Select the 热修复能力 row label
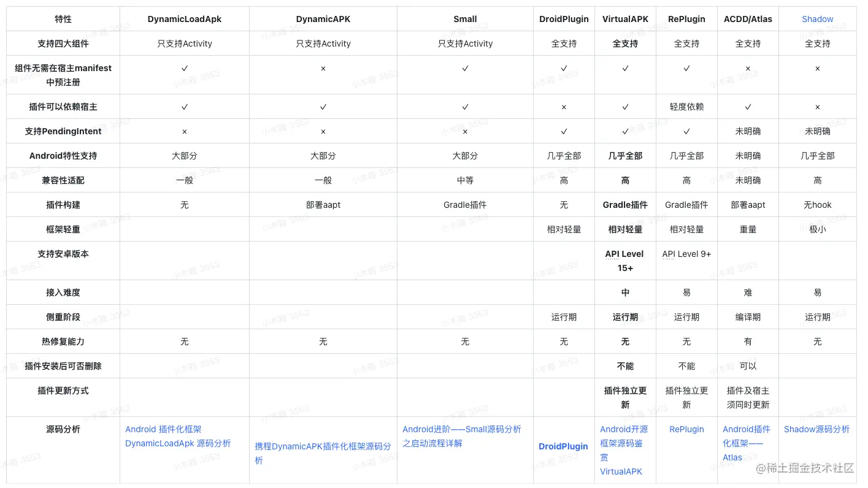Screen dimensions: 868x488 click(x=63, y=341)
